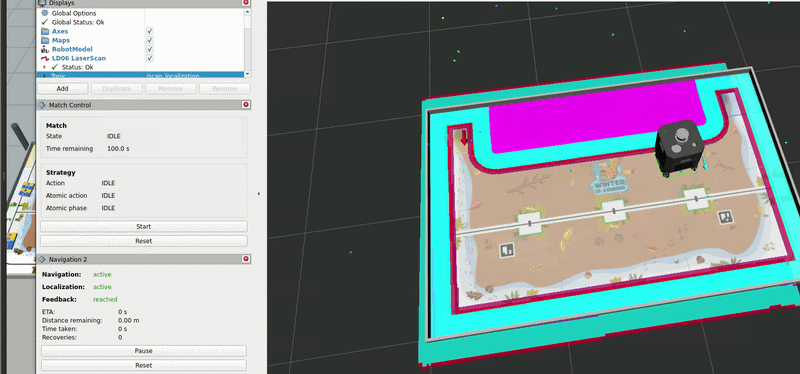
Task: Click the Remove display button
Action: click(170, 89)
